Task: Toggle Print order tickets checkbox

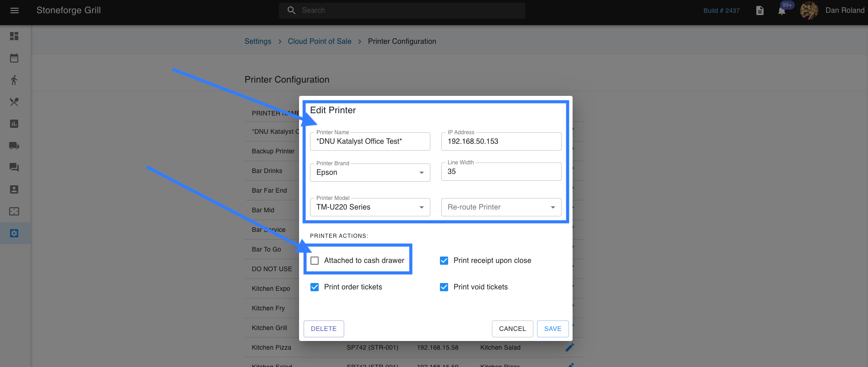Action: tap(315, 287)
